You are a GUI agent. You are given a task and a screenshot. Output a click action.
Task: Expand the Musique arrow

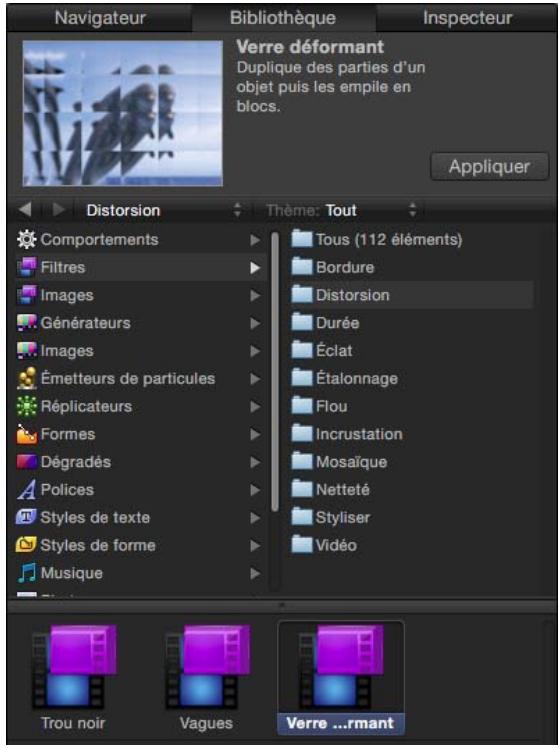click(255, 573)
